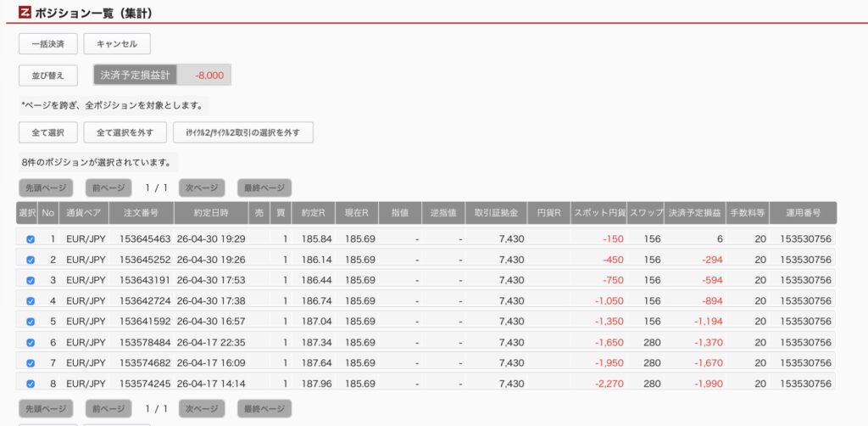The height and width of the screenshot is (426, 868).
Task: Click the 選択 column header
Action: coord(26,213)
